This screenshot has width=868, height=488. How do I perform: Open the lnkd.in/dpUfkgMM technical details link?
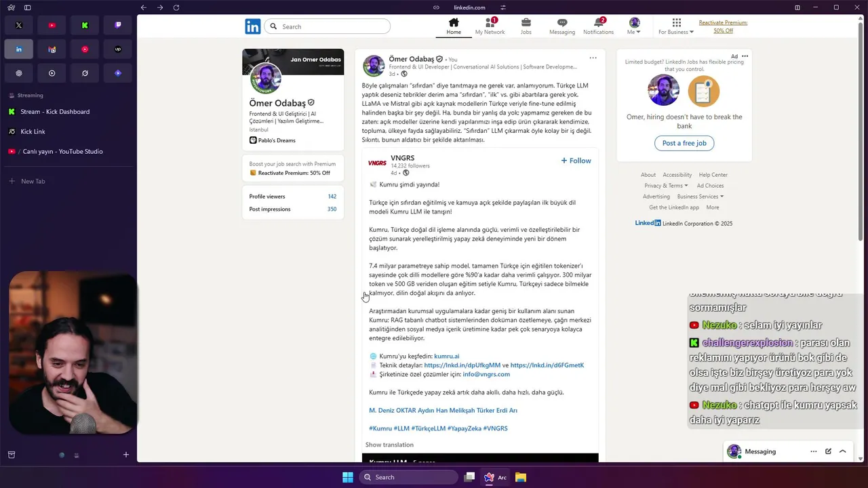[x=462, y=365]
